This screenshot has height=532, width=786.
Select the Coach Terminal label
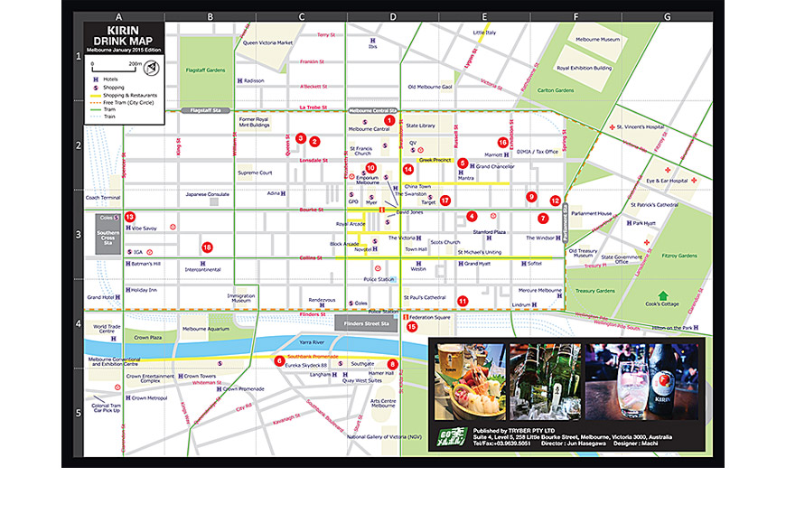pyautogui.click(x=103, y=198)
